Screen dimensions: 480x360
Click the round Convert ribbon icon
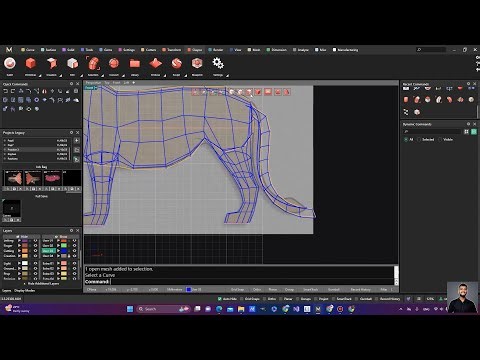coord(114,63)
